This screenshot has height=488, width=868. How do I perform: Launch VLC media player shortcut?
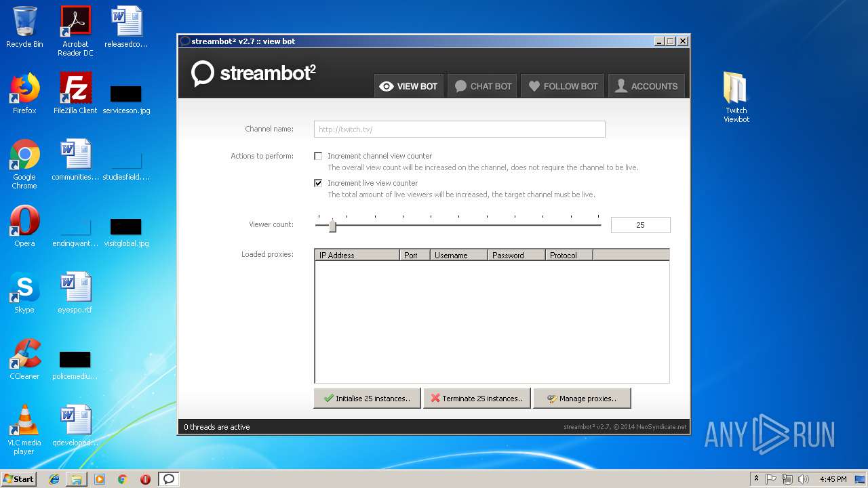(24, 430)
